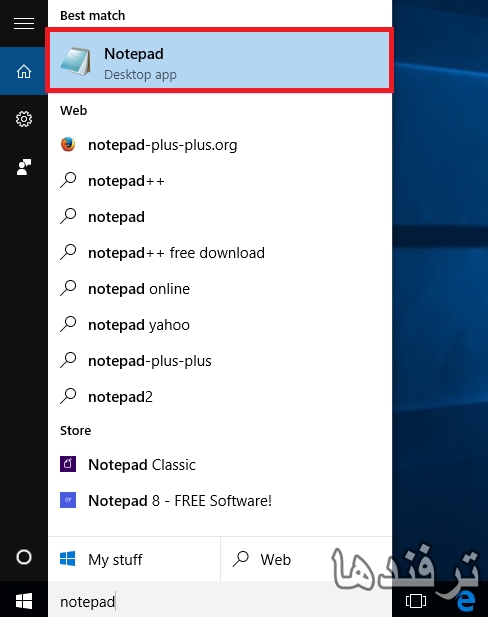
Task: Click the magnifier icon in Web tab
Action: (x=240, y=559)
